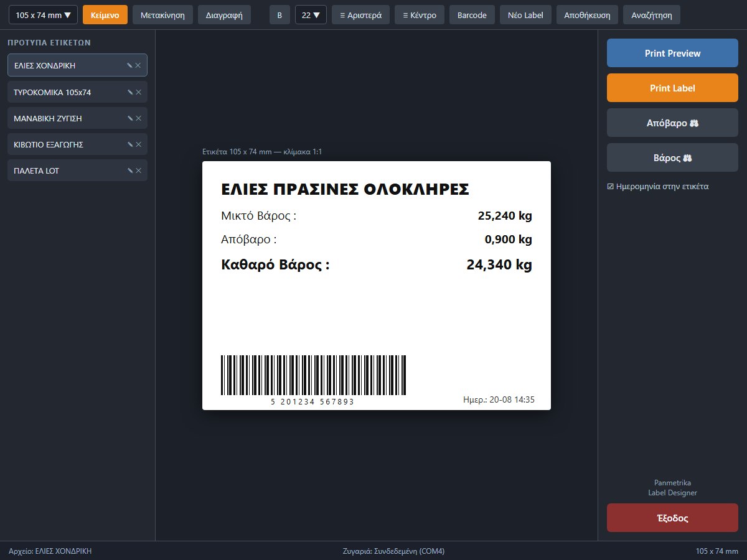Select the barcode graphic on the label
The image size is (747, 560).
tap(313, 375)
